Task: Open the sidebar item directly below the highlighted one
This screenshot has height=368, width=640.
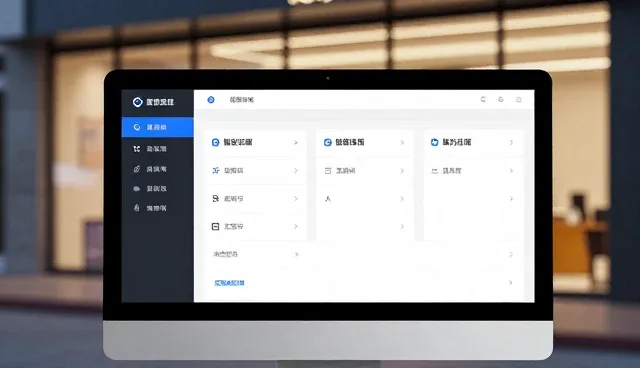Action: pos(158,149)
